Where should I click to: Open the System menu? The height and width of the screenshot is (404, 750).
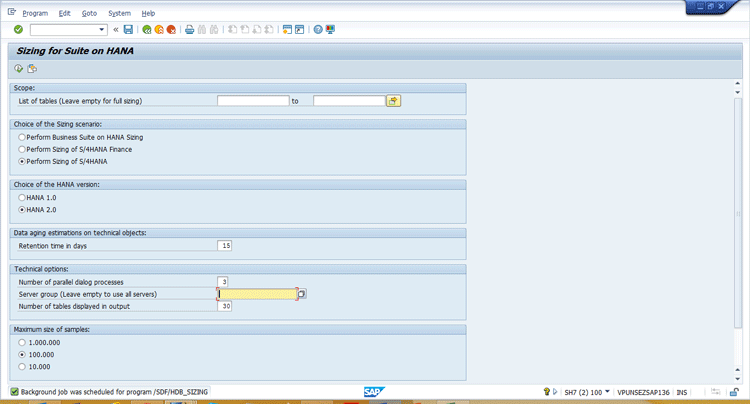click(119, 13)
